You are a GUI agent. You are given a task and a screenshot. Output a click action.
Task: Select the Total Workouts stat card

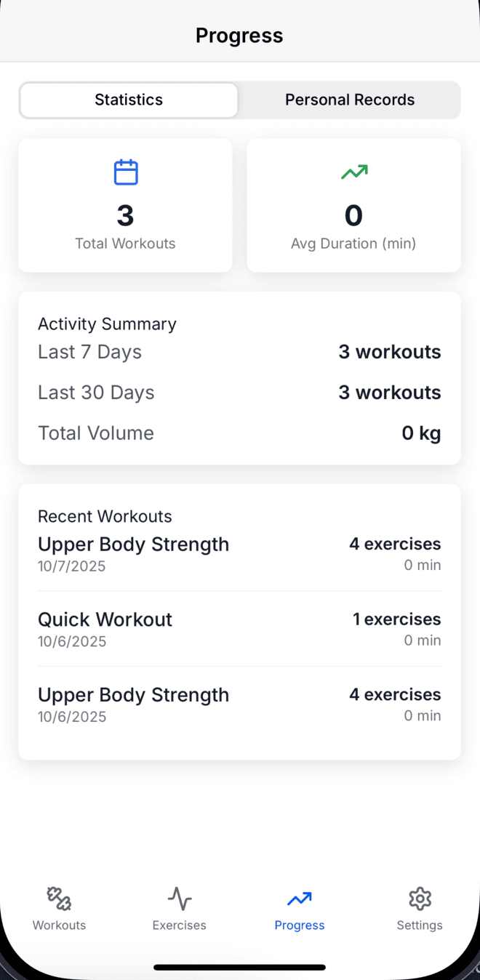125,206
